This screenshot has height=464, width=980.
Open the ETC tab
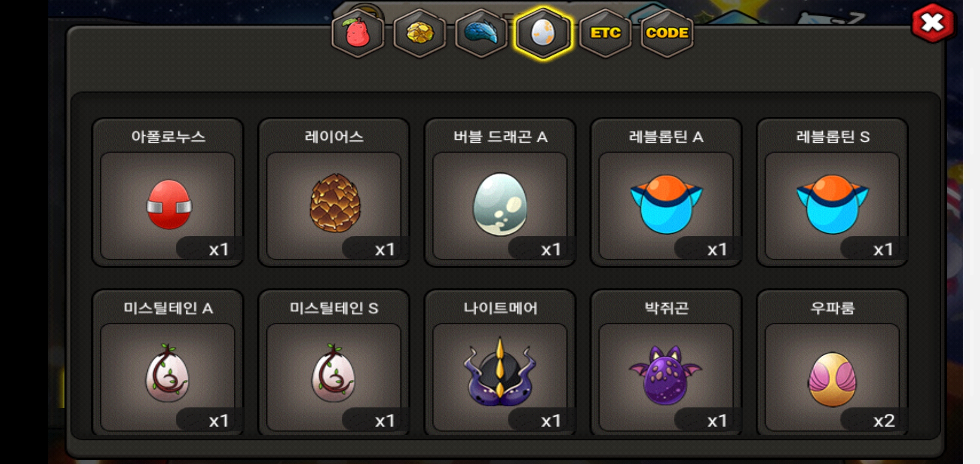pyautogui.click(x=605, y=33)
